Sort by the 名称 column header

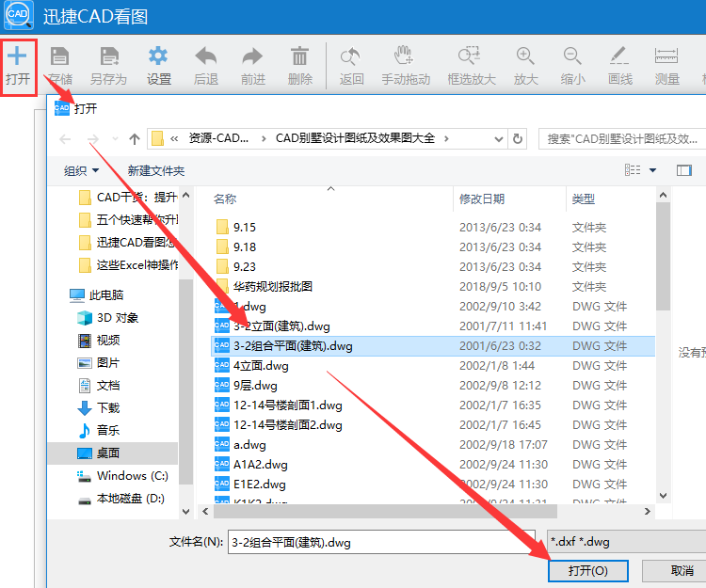pyautogui.click(x=225, y=199)
